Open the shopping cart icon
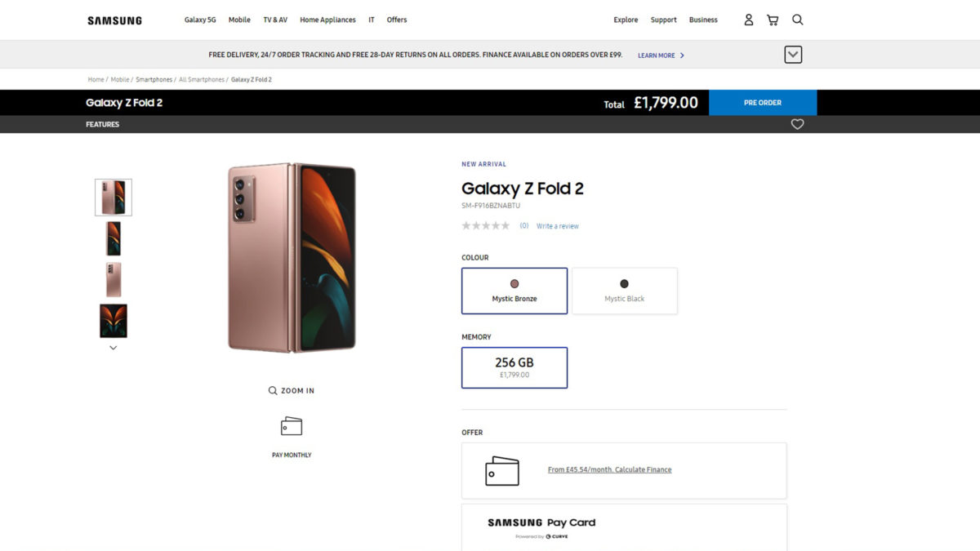Screen dimensions: 980x551 pos(773,20)
